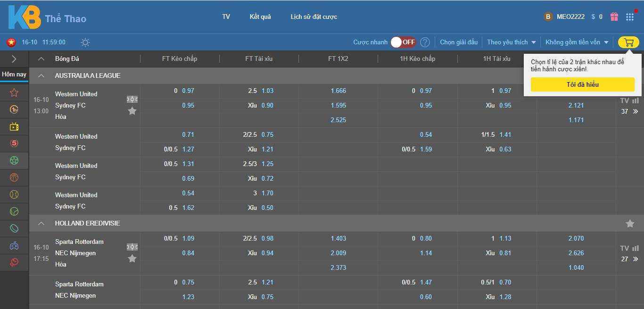
Task: Select the Hôm nay tab
Action: tap(14, 75)
